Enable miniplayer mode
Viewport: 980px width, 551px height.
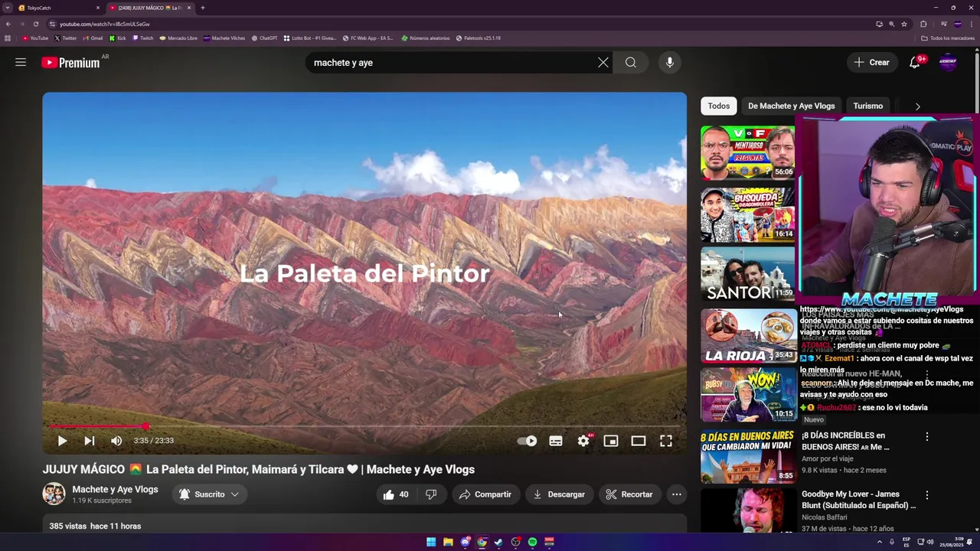point(611,441)
